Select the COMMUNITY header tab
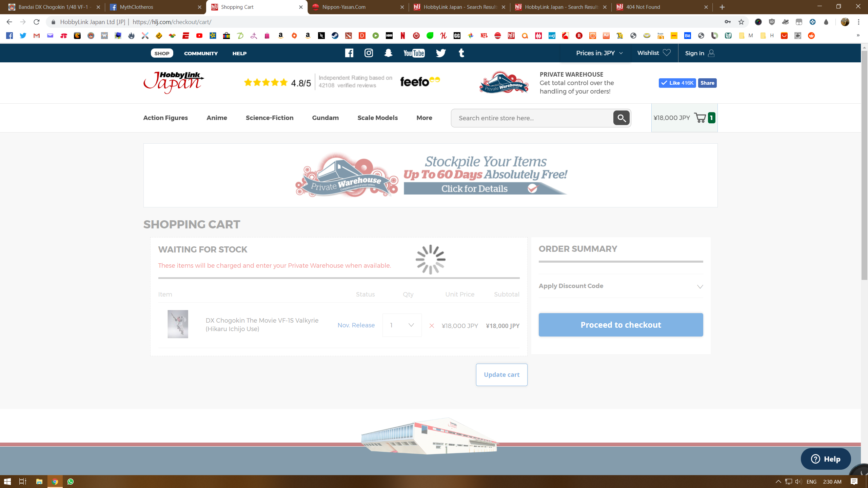The width and height of the screenshot is (868, 488). click(x=201, y=53)
